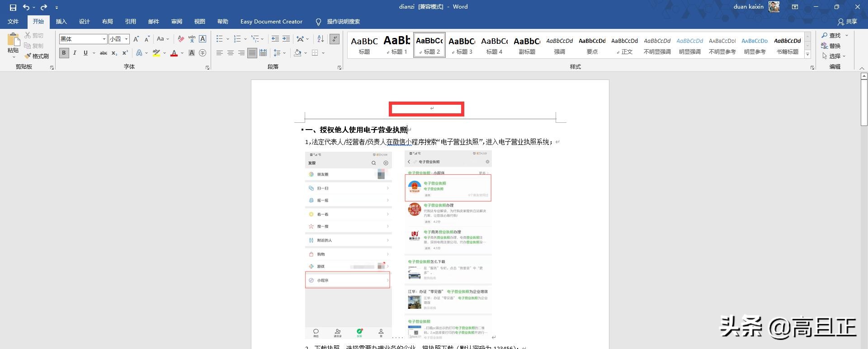Toggle Bold formatting off

click(64, 53)
